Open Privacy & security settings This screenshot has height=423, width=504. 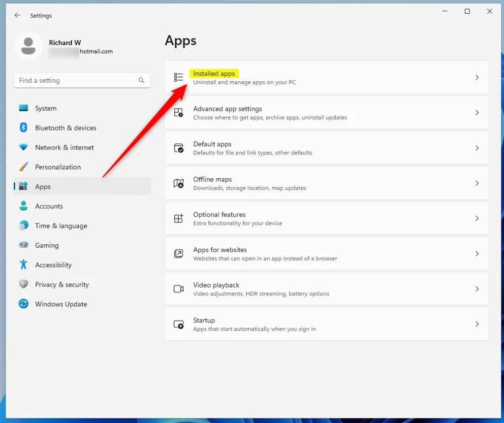coord(62,285)
